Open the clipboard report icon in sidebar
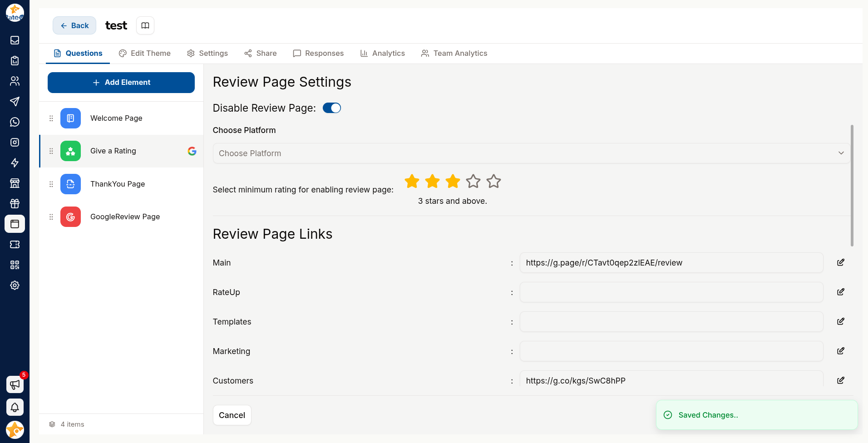 tap(15, 61)
